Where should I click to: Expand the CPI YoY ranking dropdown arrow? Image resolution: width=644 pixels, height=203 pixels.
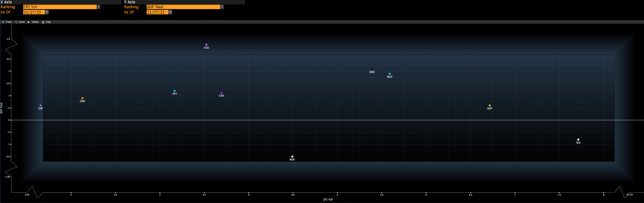pyautogui.click(x=99, y=7)
